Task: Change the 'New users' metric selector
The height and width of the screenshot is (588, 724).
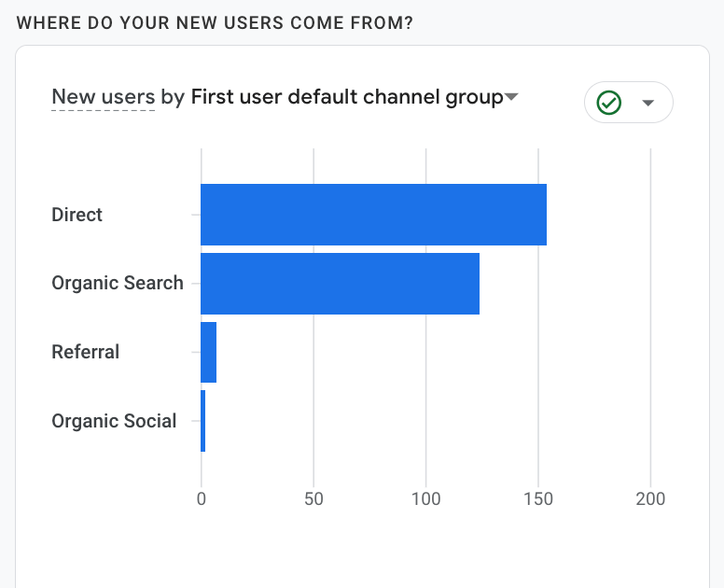Action: [103, 97]
